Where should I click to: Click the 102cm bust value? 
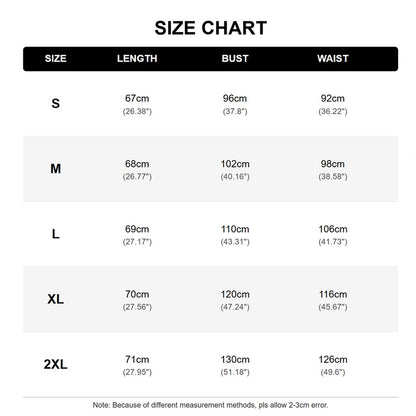(x=235, y=164)
